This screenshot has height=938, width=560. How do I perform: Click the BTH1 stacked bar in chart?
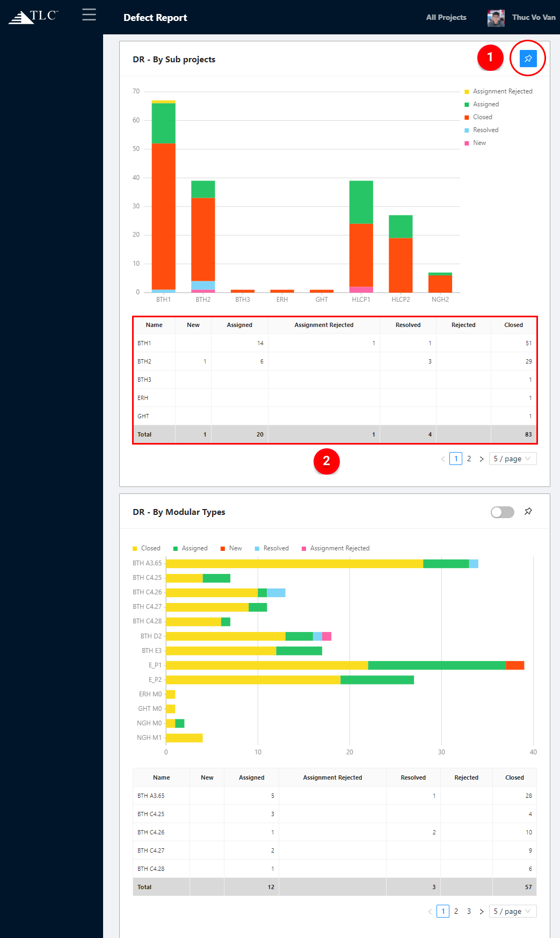[x=163, y=215]
